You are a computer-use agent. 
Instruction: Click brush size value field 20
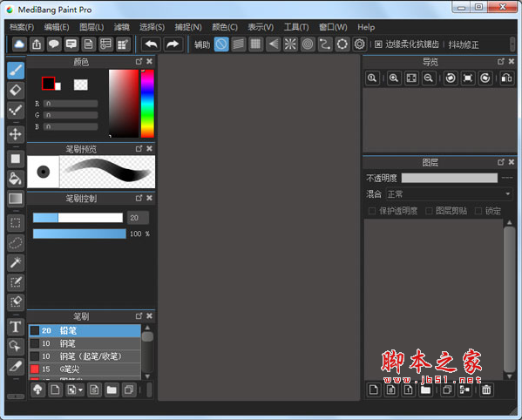[x=139, y=218]
